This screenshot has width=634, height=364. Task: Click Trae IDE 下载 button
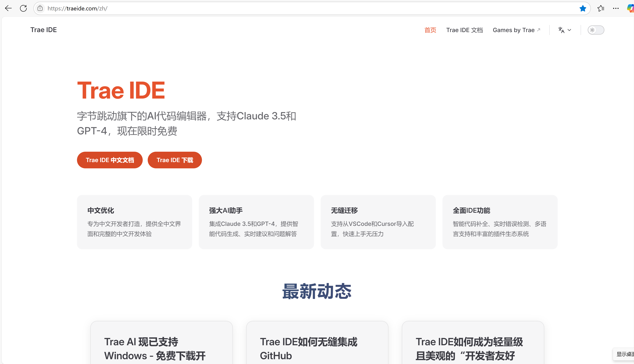click(x=174, y=160)
